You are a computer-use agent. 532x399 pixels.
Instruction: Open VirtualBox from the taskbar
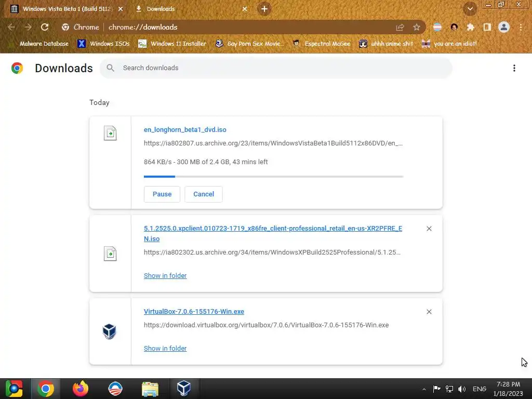(x=184, y=389)
